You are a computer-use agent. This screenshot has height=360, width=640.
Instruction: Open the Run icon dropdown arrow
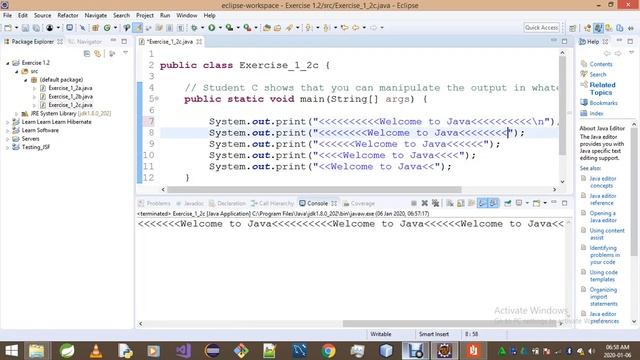[x=220, y=28]
